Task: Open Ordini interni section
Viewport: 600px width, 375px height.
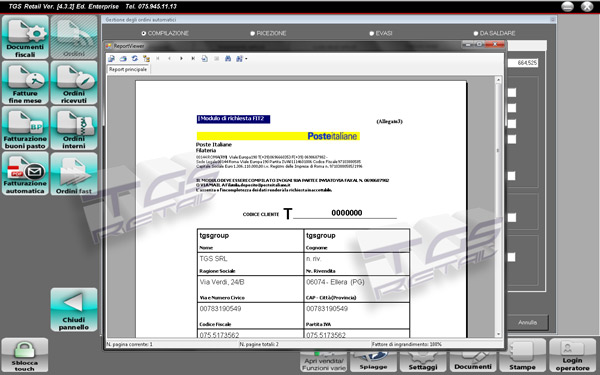Action: 74,128
